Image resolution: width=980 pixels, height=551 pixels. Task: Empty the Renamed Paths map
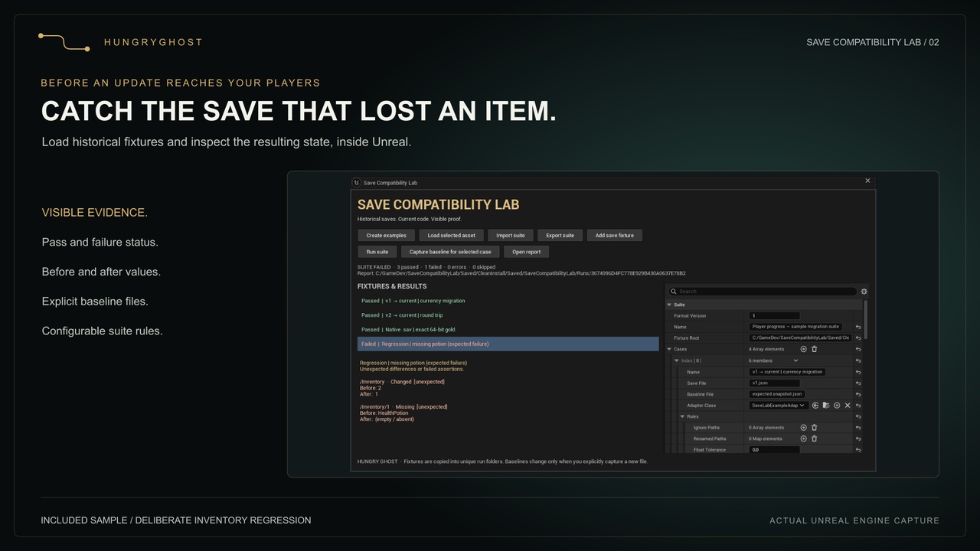(814, 439)
